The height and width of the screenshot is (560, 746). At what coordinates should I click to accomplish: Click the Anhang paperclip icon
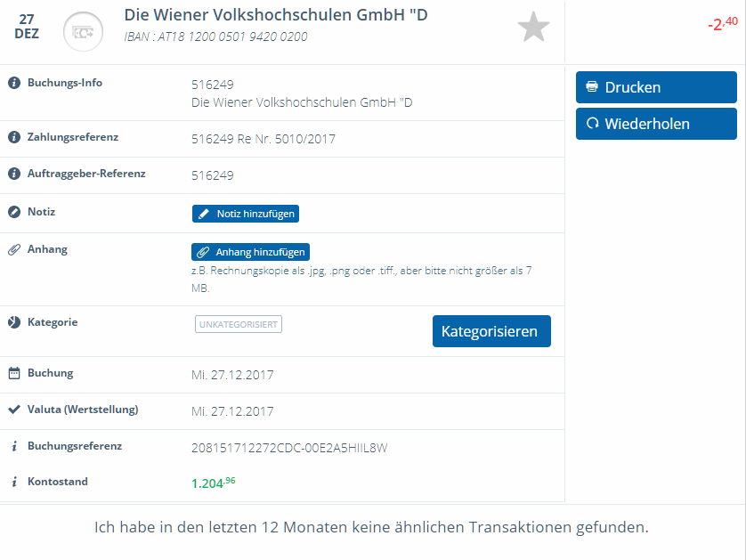tap(14, 249)
